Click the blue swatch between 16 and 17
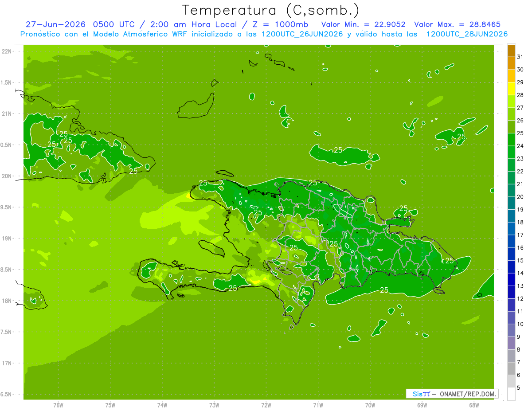 click(x=511, y=242)
